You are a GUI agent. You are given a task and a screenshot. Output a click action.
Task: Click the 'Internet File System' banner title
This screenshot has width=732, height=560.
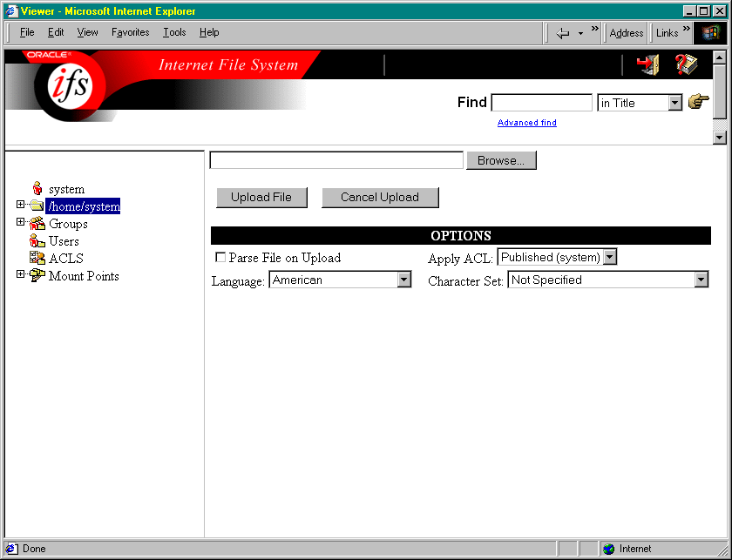[228, 64]
